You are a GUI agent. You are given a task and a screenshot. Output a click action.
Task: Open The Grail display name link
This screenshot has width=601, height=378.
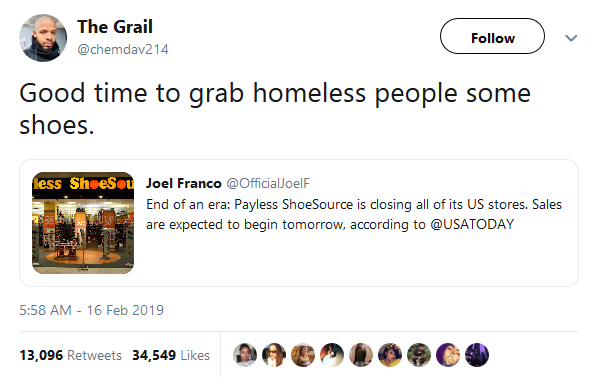click(115, 27)
